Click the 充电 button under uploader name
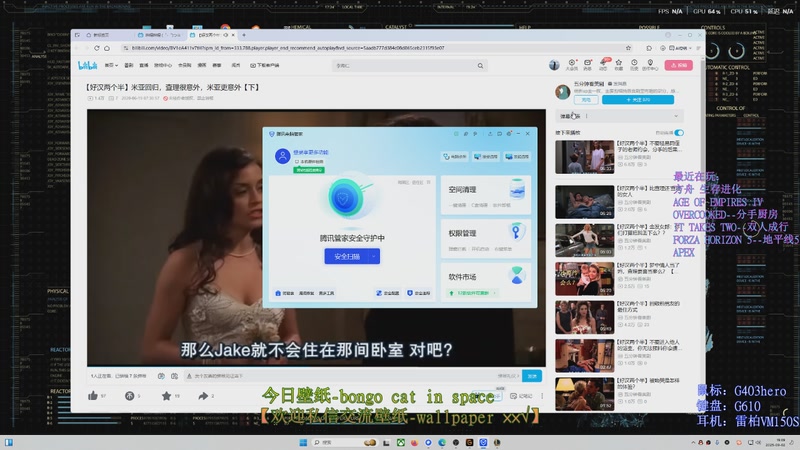 [586, 99]
